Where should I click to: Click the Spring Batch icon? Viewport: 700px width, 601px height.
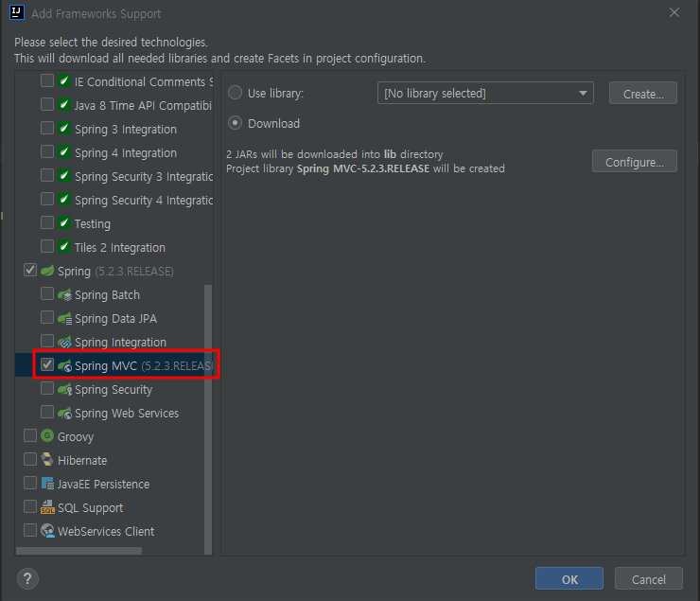[64, 294]
